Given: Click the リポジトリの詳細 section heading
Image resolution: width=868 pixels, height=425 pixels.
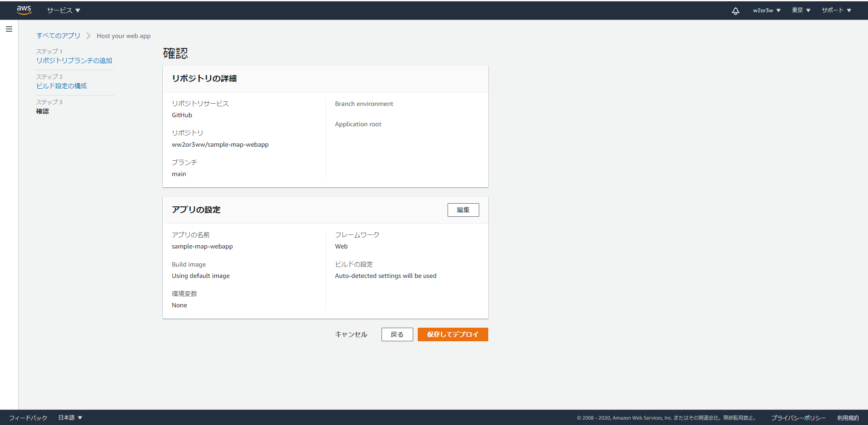Looking at the screenshot, I should pyautogui.click(x=204, y=79).
